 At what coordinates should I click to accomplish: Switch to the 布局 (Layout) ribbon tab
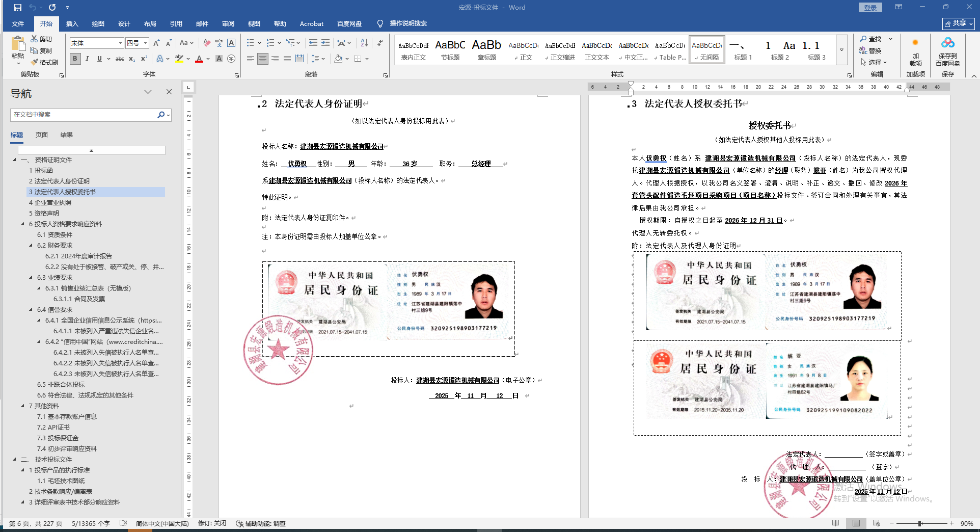point(150,24)
